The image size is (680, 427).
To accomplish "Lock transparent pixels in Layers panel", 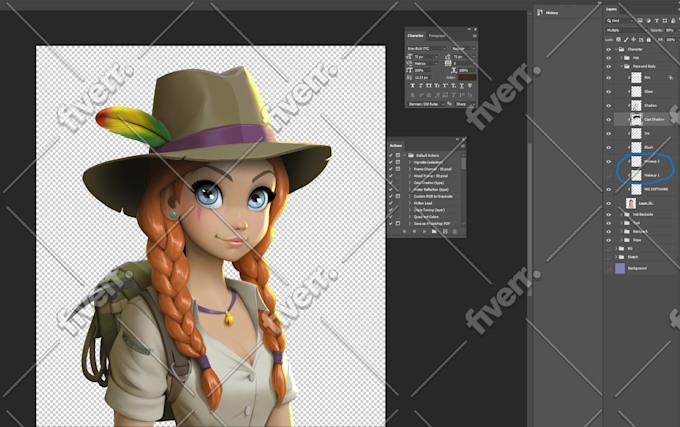I will [618, 39].
